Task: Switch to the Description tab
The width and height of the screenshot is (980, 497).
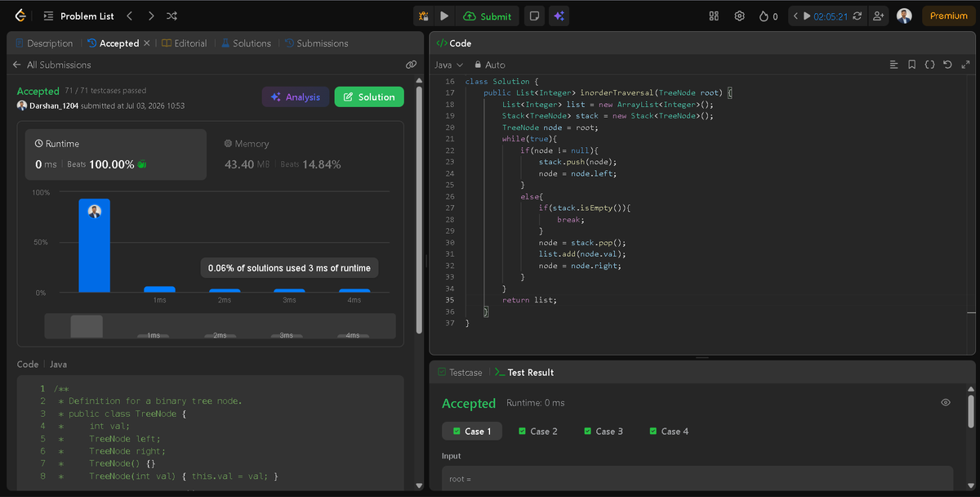Action: pos(44,43)
